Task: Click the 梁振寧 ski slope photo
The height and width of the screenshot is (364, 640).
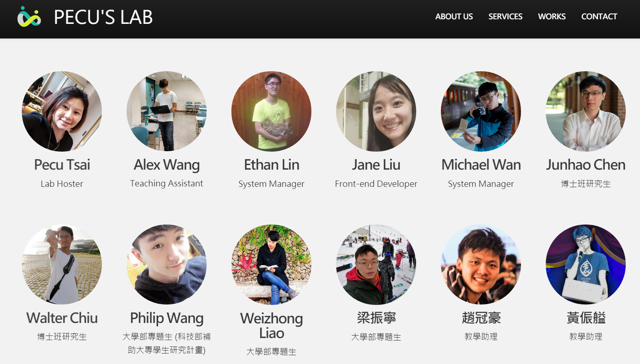Action: click(376, 264)
